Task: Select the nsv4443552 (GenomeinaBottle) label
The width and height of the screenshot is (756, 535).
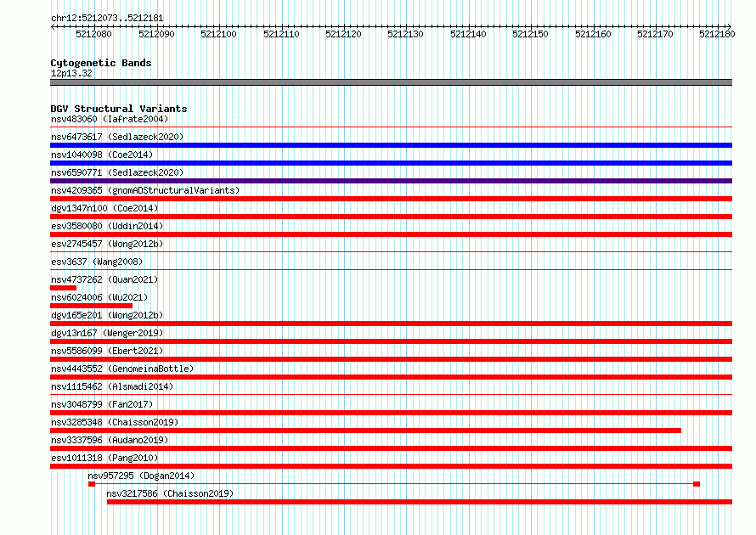Action: (x=122, y=369)
